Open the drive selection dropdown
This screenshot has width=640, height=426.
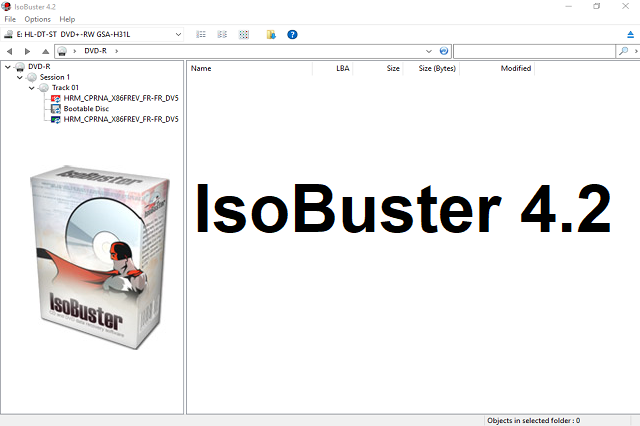(x=178, y=35)
